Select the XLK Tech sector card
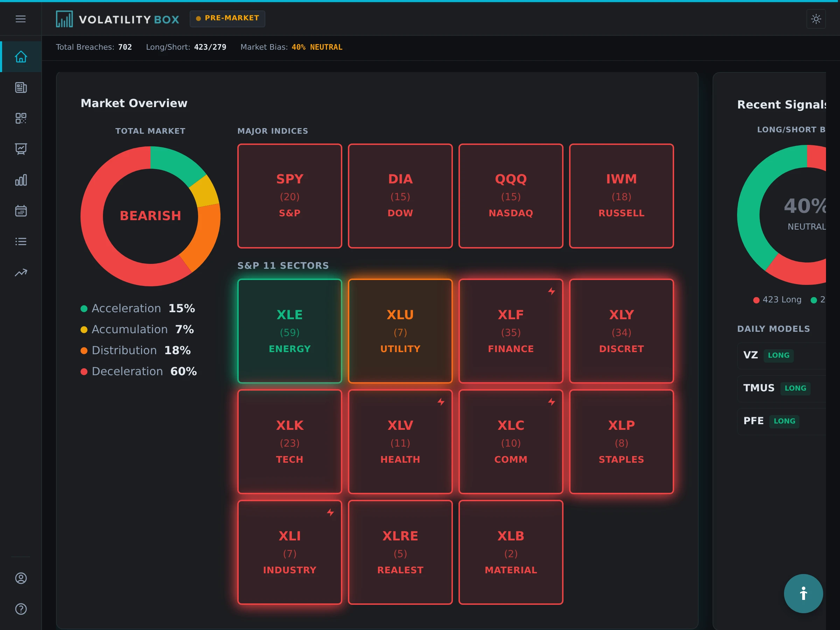This screenshot has height=630, width=840. coord(290,442)
